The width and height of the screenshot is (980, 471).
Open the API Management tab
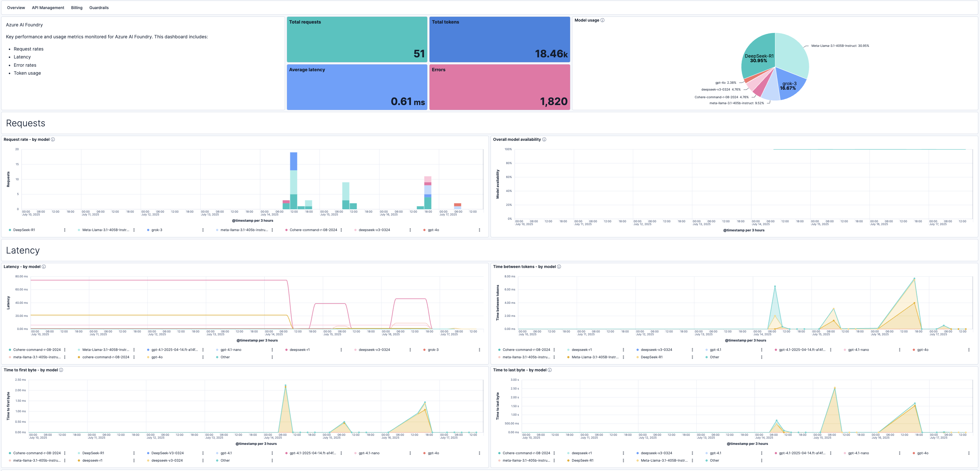48,8
